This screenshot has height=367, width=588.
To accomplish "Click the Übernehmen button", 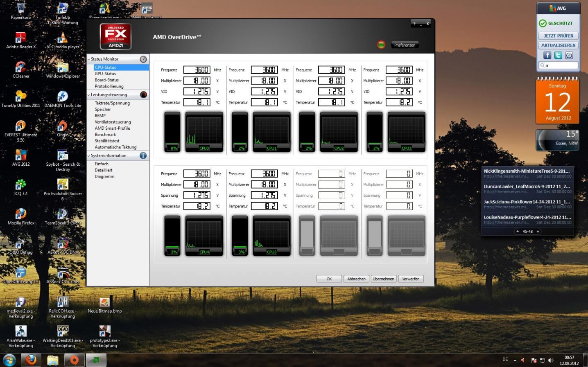I will [x=384, y=279].
